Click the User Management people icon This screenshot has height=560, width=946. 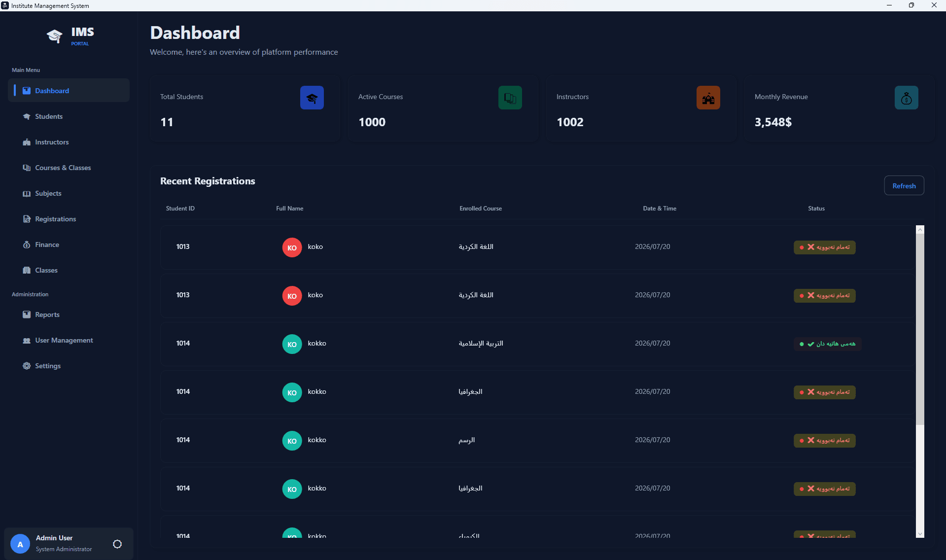point(27,340)
